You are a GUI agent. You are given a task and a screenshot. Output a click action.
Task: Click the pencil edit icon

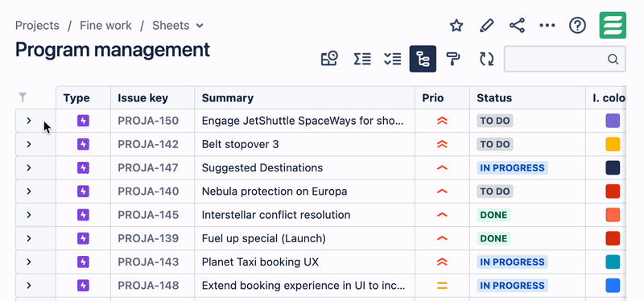487,26
